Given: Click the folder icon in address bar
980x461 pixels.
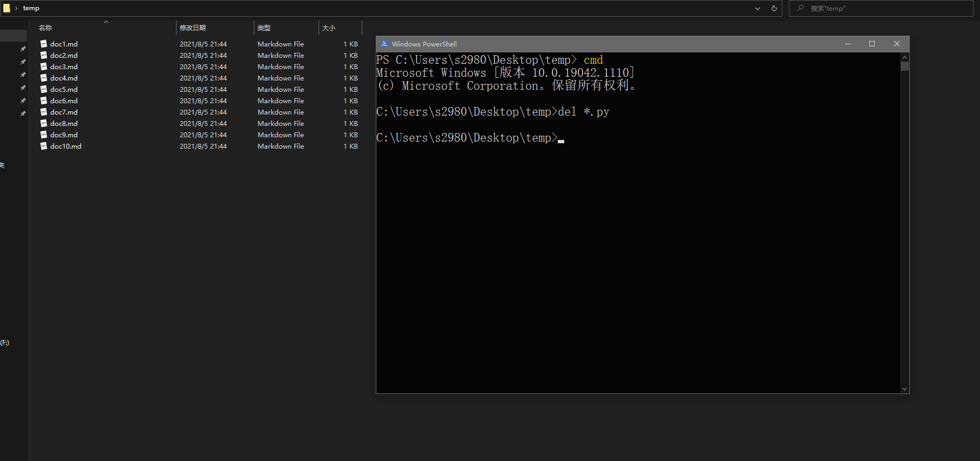Looking at the screenshot, I should [x=6, y=8].
